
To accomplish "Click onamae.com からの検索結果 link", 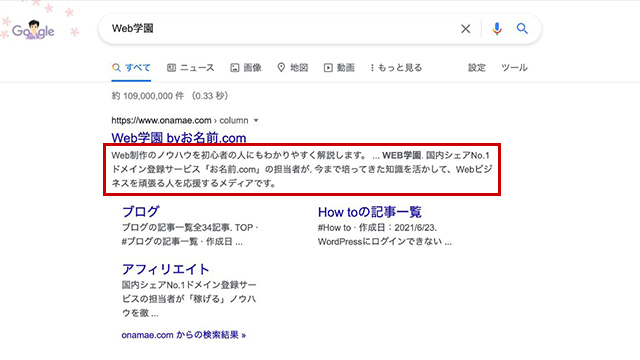I will point(184,335).
